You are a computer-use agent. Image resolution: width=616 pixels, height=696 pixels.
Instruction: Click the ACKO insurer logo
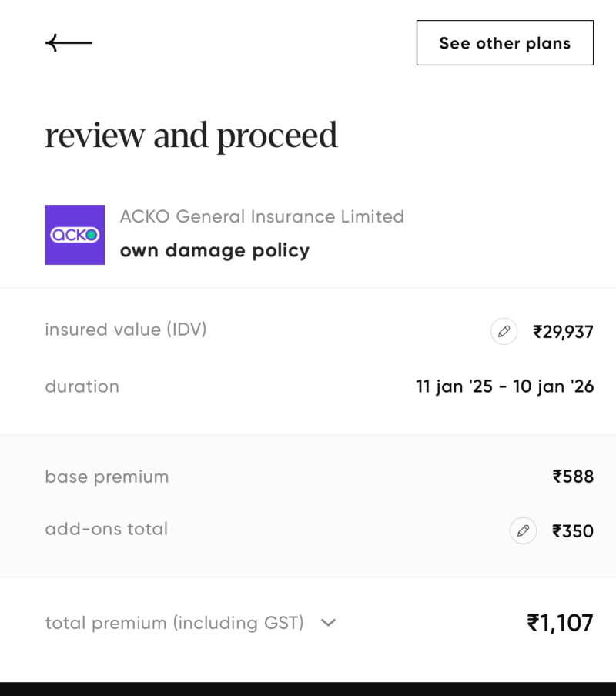click(75, 235)
